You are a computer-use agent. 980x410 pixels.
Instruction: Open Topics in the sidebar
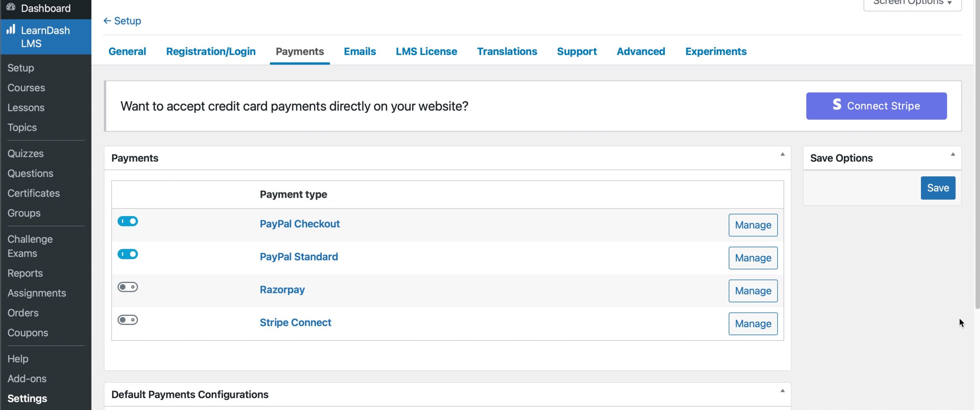22,127
